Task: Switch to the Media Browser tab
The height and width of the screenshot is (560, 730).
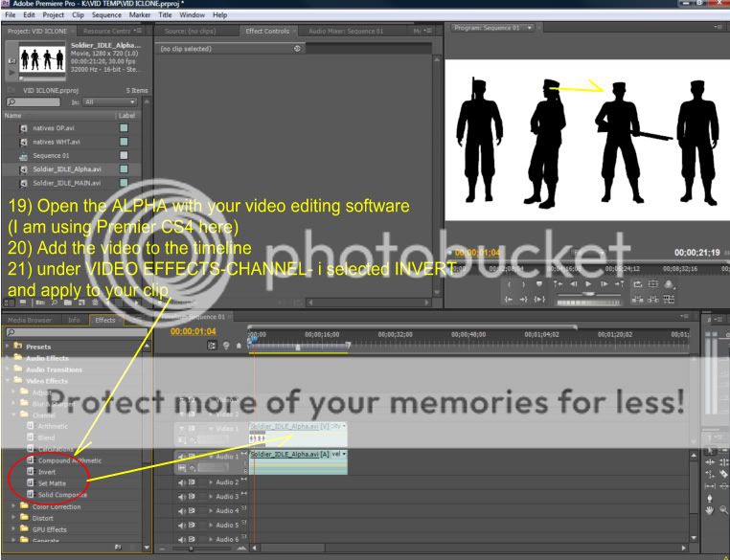Action: click(x=30, y=322)
